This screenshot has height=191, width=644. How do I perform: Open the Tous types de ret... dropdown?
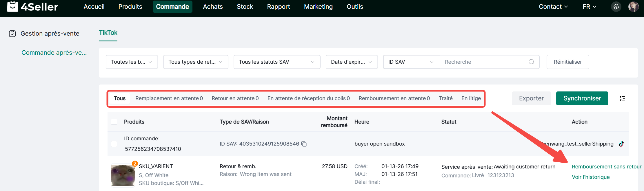(x=196, y=62)
